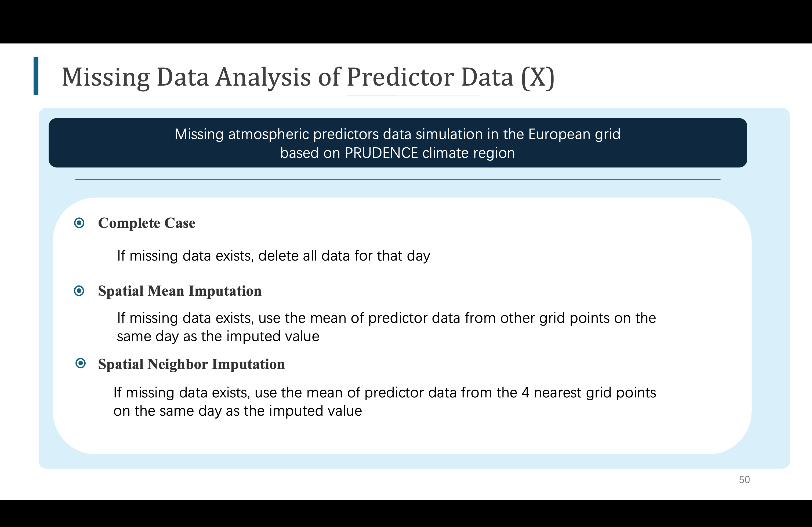
Task: Click the word 'Predictor' in the slide title
Action: pyautogui.click(x=400, y=77)
